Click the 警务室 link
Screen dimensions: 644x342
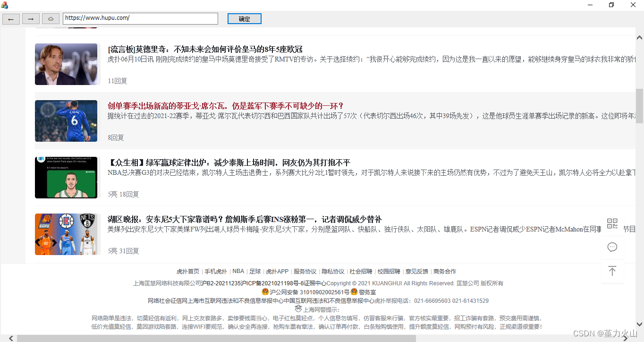point(367,292)
